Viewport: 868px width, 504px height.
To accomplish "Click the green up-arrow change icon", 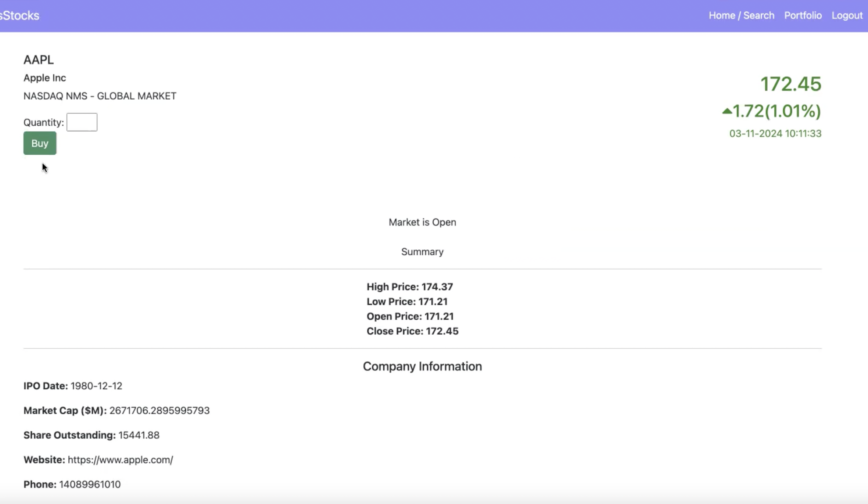I will 727,111.
